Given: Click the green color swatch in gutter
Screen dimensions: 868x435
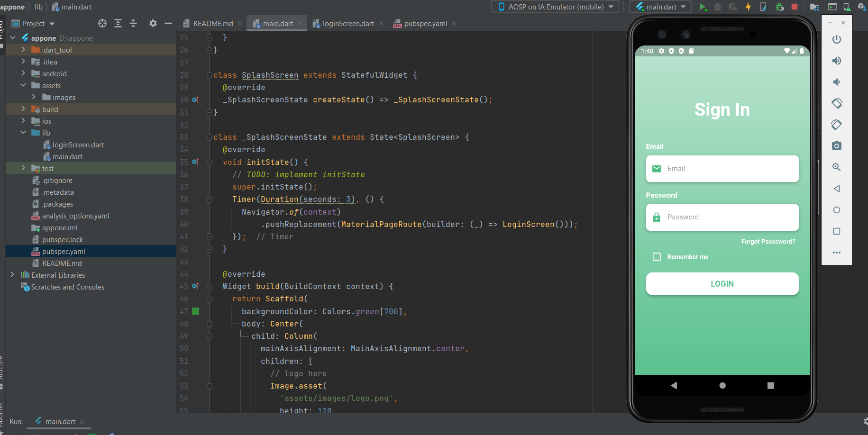Looking at the screenshot, I should pyautogui.click(x=195, y=311).
